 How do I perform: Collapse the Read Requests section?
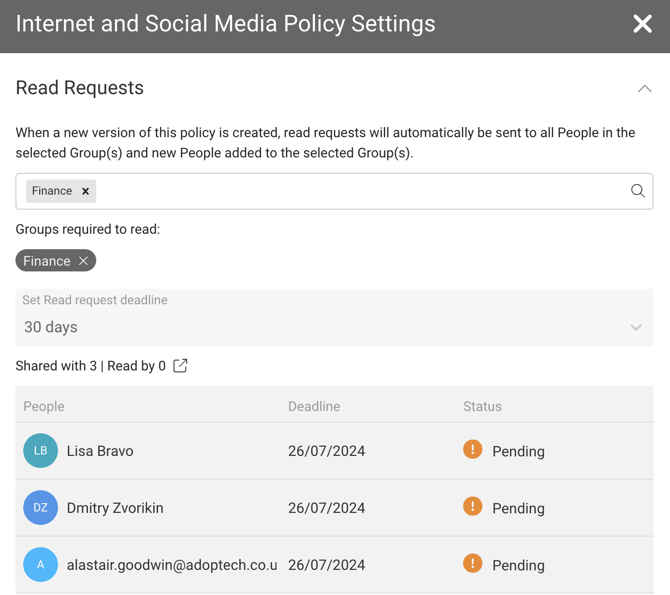(x=644, y=89)
